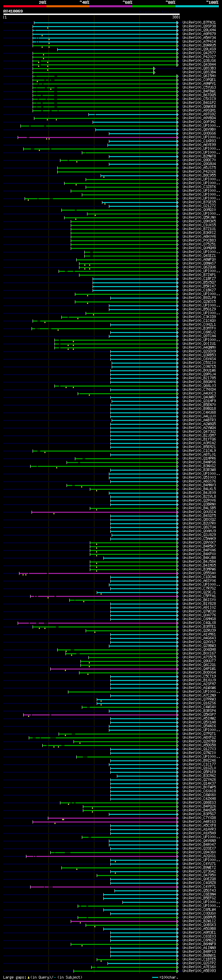Select the UniRef100_Q9H3K5 entry

[199, 221]
